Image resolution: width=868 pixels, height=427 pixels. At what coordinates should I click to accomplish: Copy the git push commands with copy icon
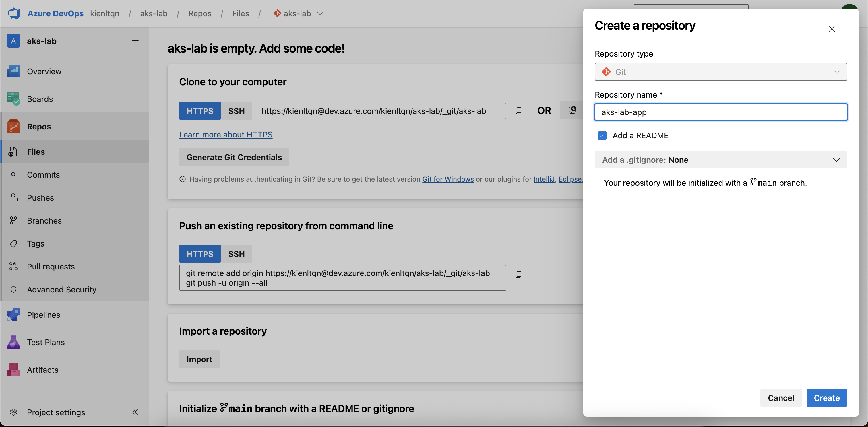pos(518,274)
